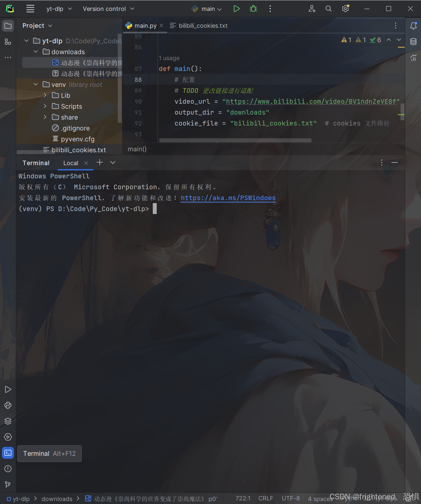Expand the share folder
This screenshot has width=421, height=504.
(45, 117)
